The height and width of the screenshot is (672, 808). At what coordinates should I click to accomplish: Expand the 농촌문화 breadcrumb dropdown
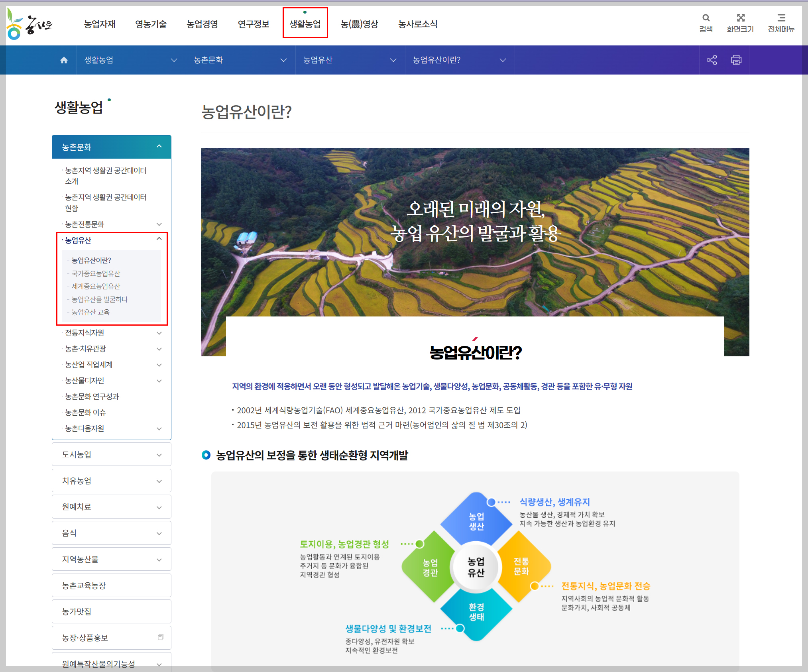click(240, 60)
